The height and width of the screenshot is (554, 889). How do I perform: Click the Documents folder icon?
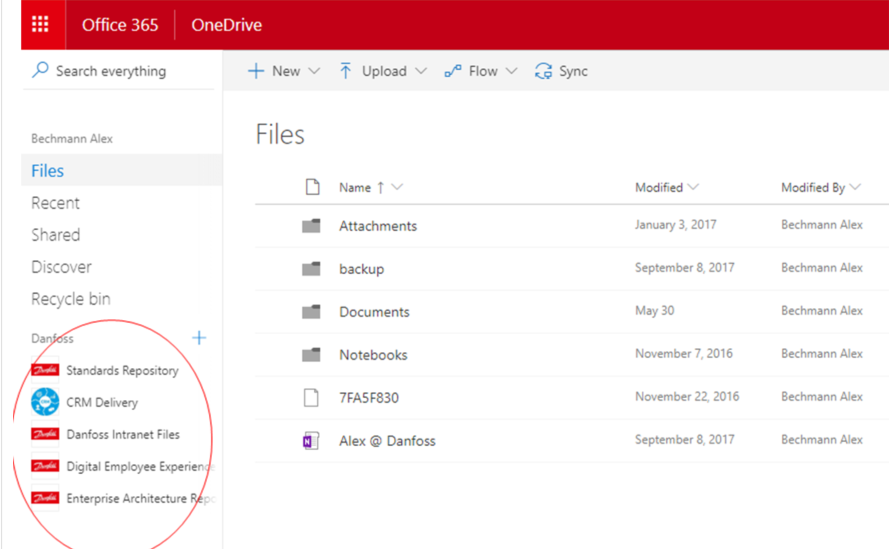[311, 311]
